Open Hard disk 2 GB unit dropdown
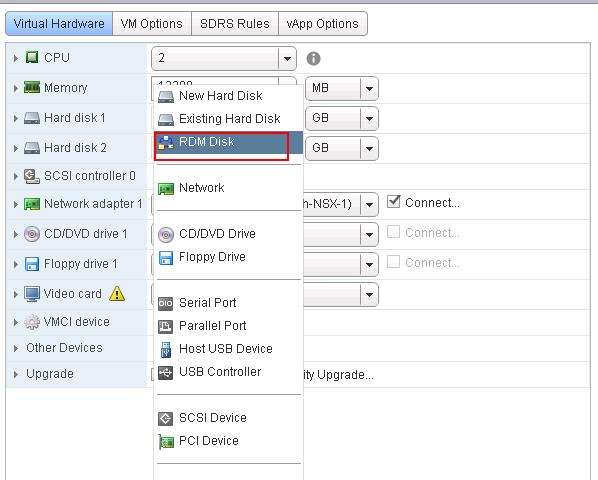This screenshot has height=480, width=598. coord(369,148)
